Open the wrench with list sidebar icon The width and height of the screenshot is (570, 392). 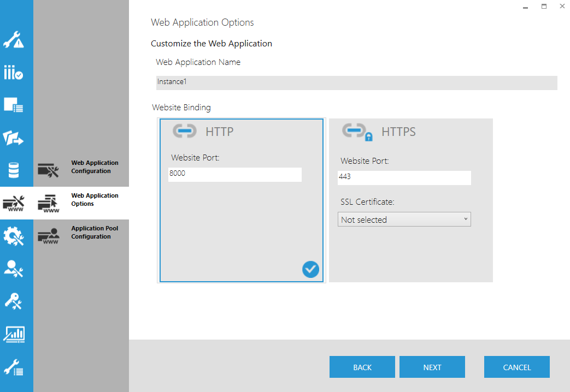14,367
